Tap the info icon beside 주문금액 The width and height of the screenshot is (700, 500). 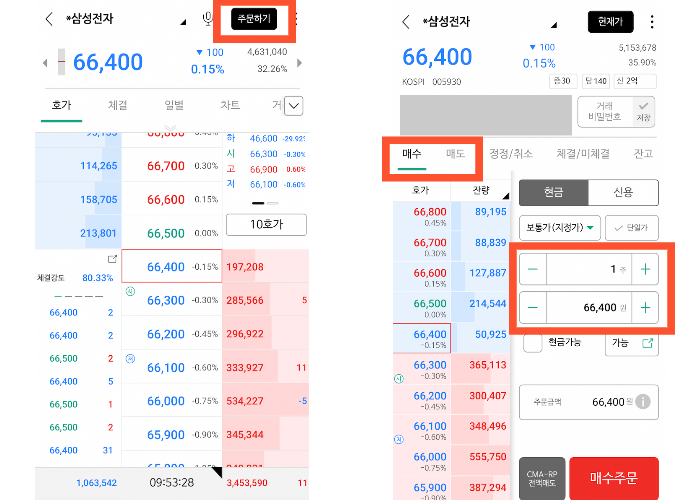click(643, 402)
